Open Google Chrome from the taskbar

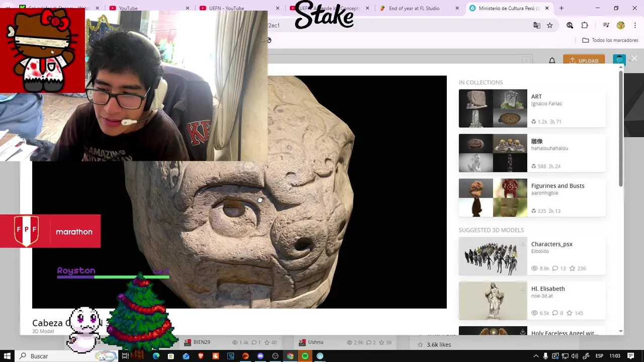pos(290,356)
